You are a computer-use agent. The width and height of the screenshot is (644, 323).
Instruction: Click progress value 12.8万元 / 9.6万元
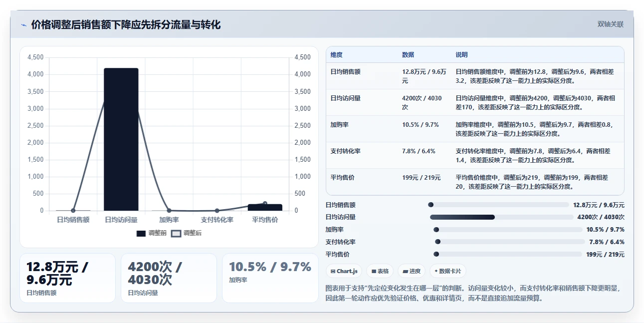coord(599,205)
